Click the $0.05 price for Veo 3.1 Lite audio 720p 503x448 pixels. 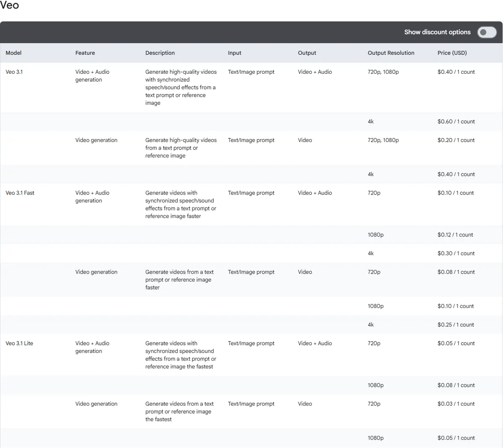click(456, 344)
